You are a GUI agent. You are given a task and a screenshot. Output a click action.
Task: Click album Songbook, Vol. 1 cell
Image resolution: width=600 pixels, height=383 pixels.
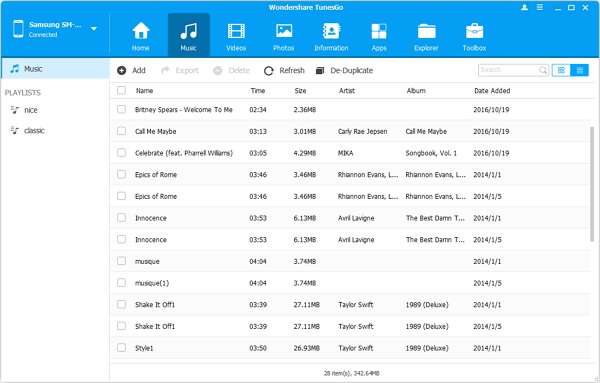click(431, 153)
